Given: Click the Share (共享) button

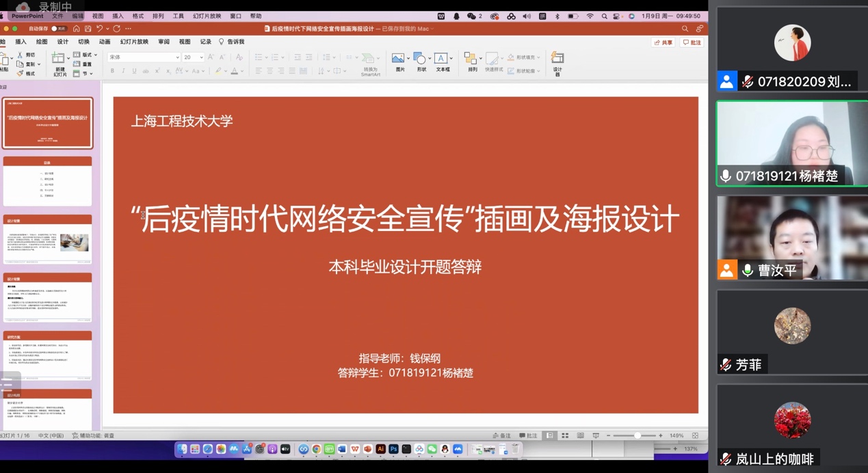Looking at the screenshot, I should tap(663, 42).
